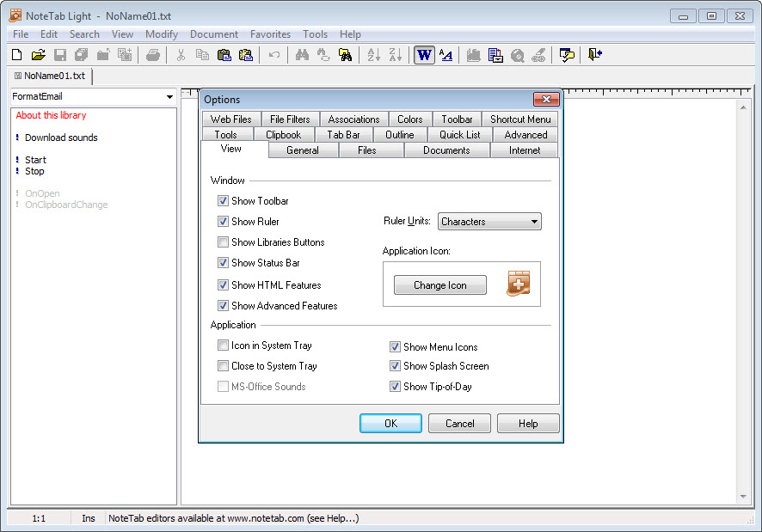This screenshot has height=532, width=762.
Task: Open the Ruler Units dropdown
Action: pos(489,222)
